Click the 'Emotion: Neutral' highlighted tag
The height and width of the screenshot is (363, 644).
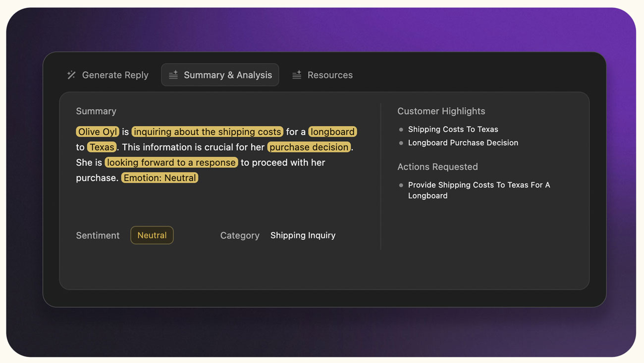tap(160, 178)
